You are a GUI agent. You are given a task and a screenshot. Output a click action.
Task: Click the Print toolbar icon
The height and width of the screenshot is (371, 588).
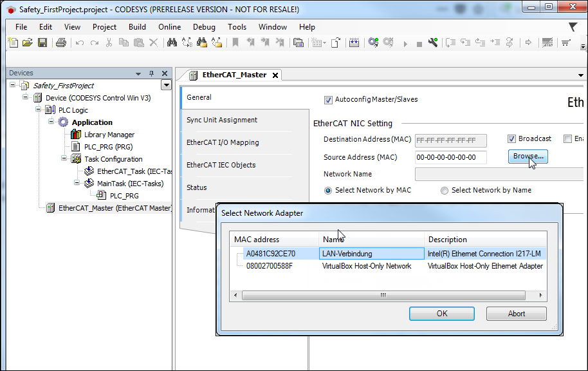[60, 43]
